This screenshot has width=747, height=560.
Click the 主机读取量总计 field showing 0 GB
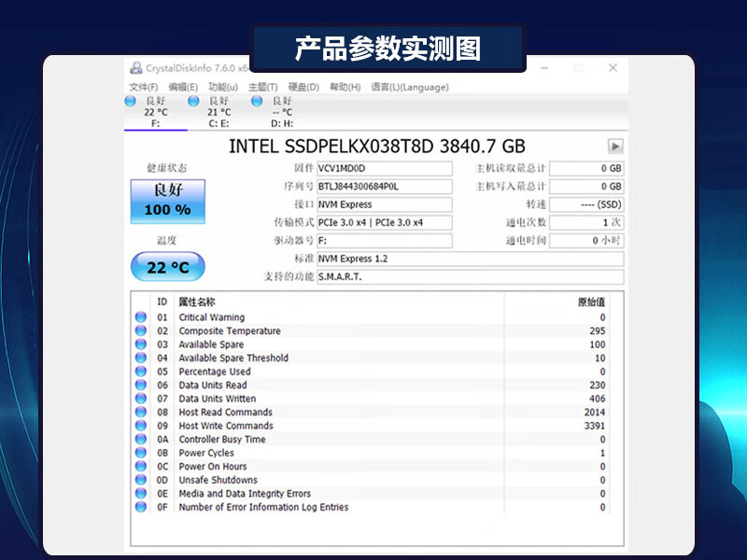(x=586, y=168)
